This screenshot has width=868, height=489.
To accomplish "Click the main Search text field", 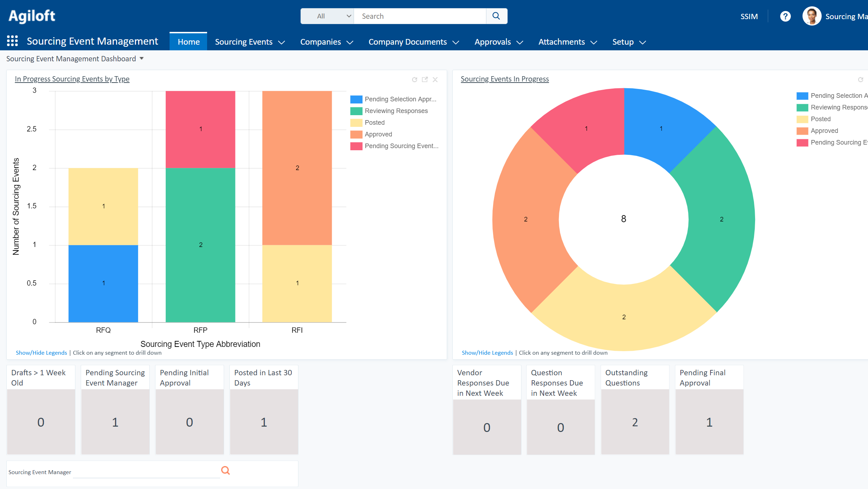I will pyautogui.click(x=420, y=16).
